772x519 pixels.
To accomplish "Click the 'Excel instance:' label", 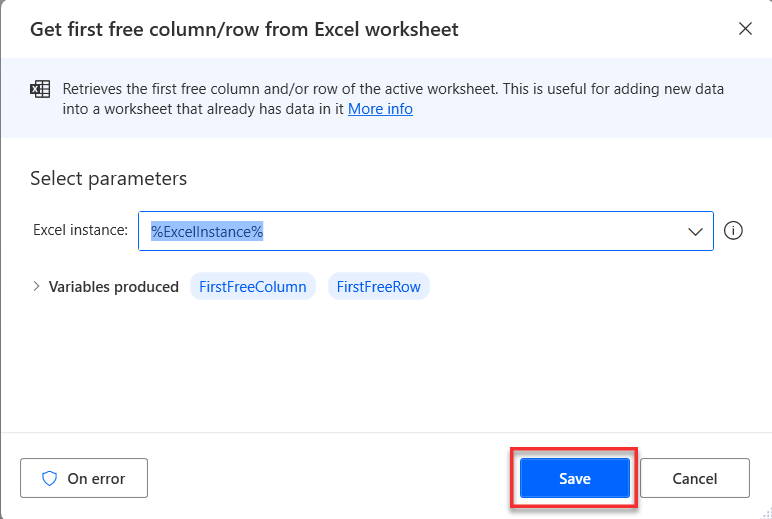I will click(x=80, y=230).
